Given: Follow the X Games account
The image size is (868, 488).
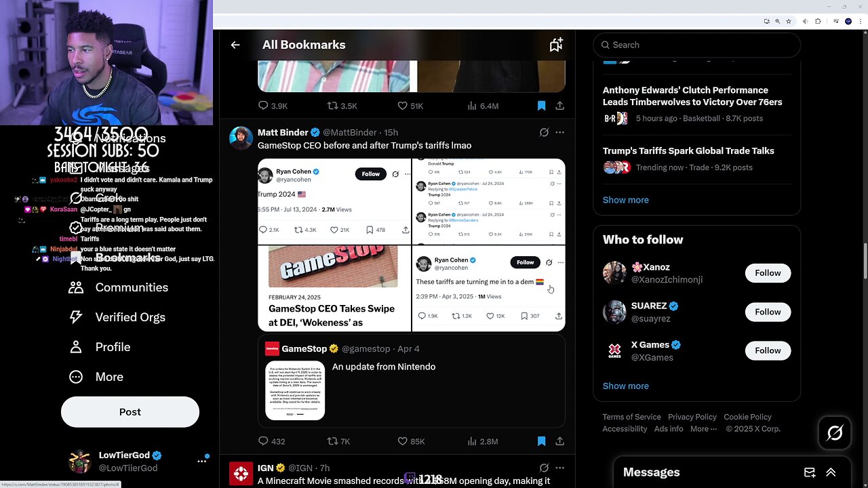Looking at the screenshot, I should pyautogui.click(x=768, y=350).
